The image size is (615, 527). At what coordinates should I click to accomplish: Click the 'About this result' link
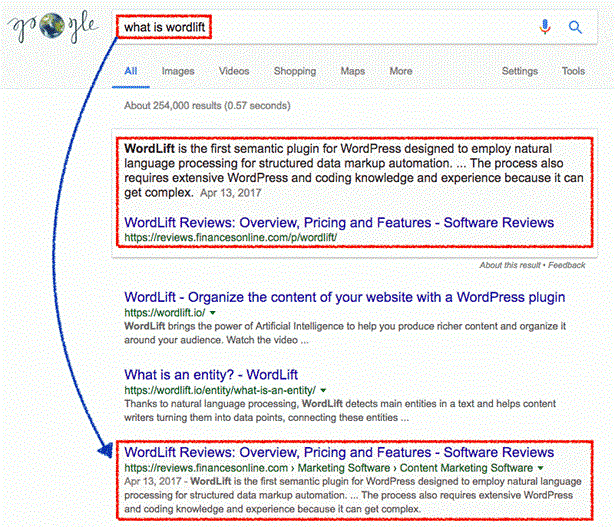(x=510, y=265)
